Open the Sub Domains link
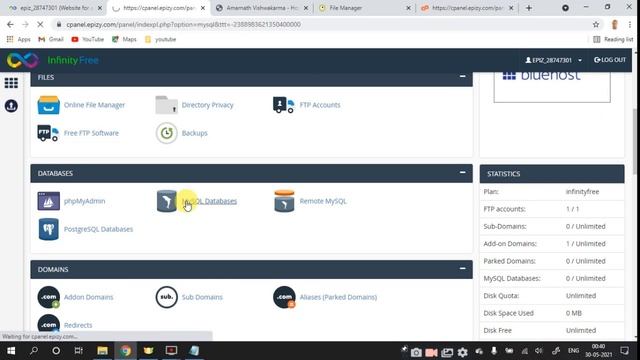 [x=202, y=297]
